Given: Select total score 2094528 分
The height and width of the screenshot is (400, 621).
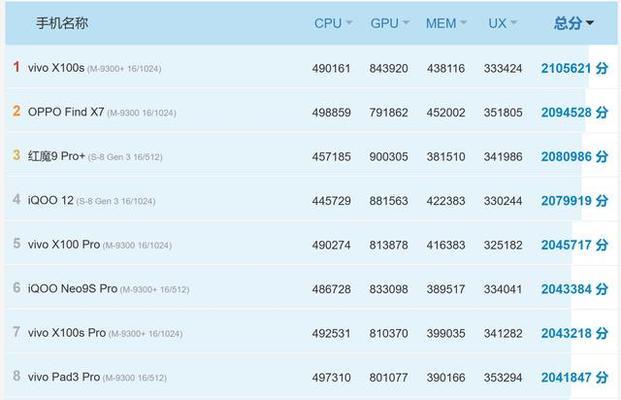Looking at the screenshot, I should [574, 112].
